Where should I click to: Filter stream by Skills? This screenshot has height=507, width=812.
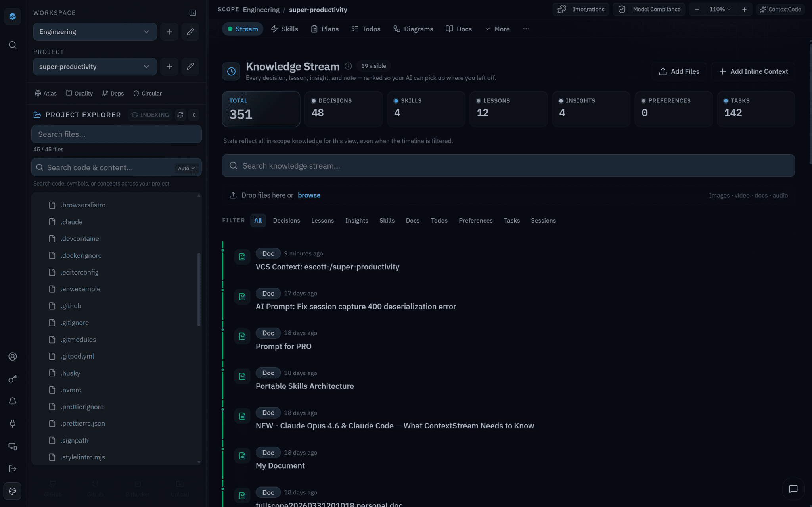[387, 221]
